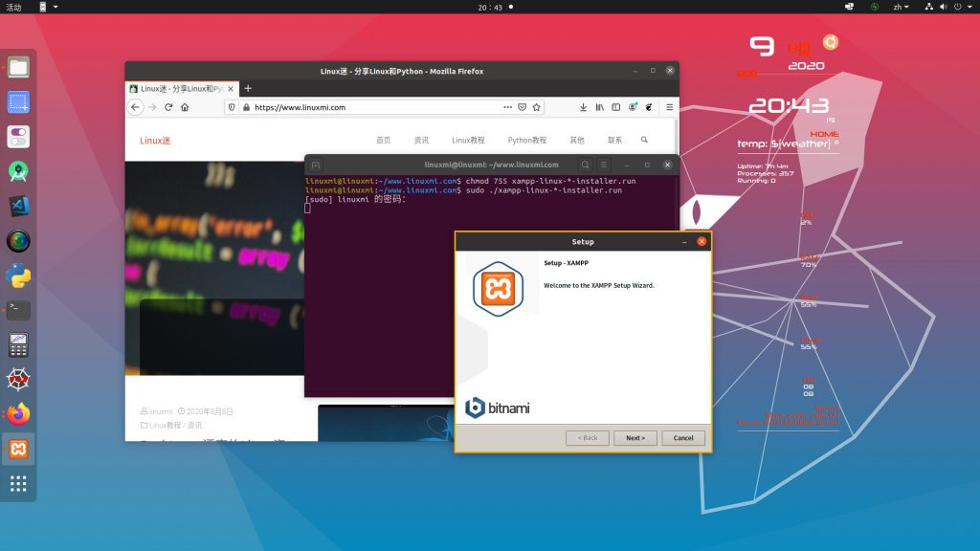Open Firefox library
Screen dimensions: 980x551
coord(599,107)
